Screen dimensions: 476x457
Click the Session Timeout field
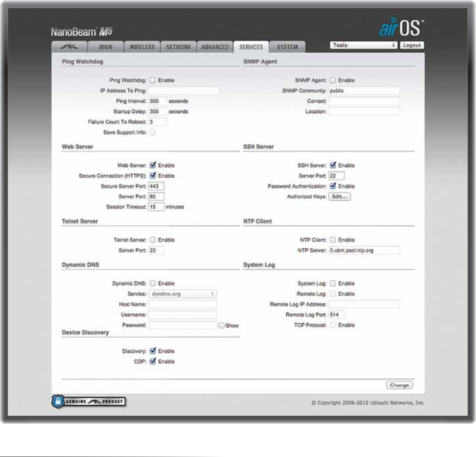pos(156,207)
